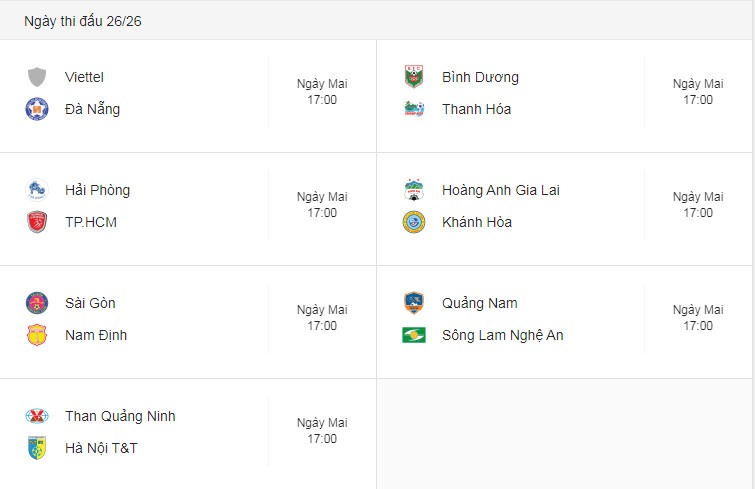Viewport: 755px width, 489px height.
Task: Select the Hoàng Anh Gia Lai crest
Action: pyautogui.click(x=414, y=190)
